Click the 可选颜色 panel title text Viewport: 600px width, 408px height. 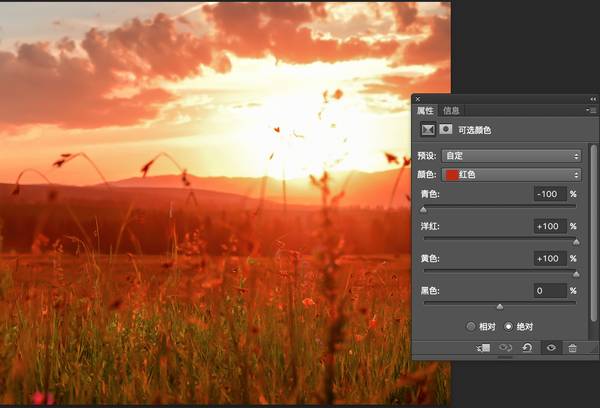[474, 130]
